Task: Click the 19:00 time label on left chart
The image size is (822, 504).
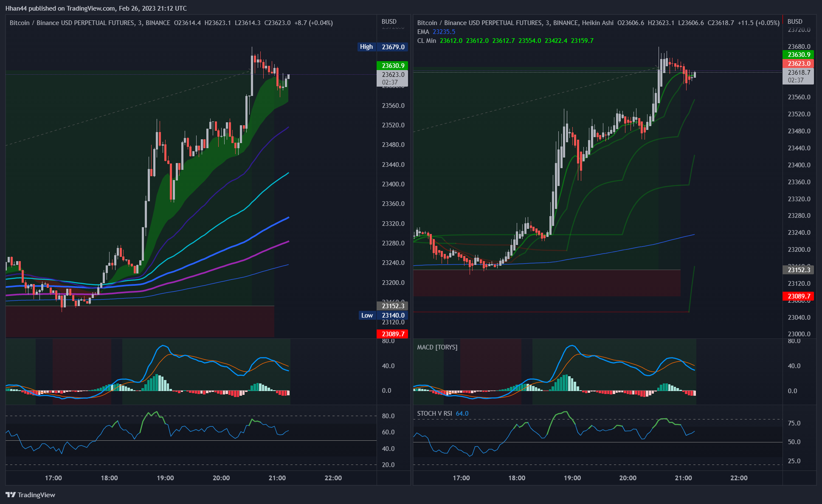Action: click(x=165, y=478)
